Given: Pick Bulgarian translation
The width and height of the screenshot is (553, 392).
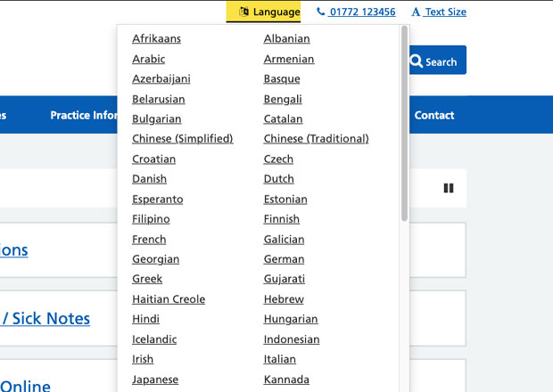Looking at the screenshot, I should click(157, 119).
